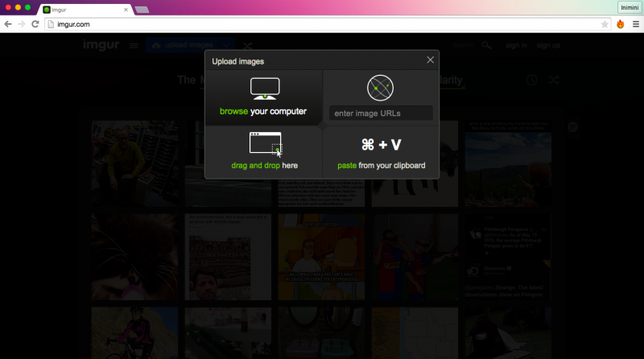Open the thumbnail of man sitting in workshop
Image resolution: width=644 pixels, height=359 pixels.
(134, 163)
